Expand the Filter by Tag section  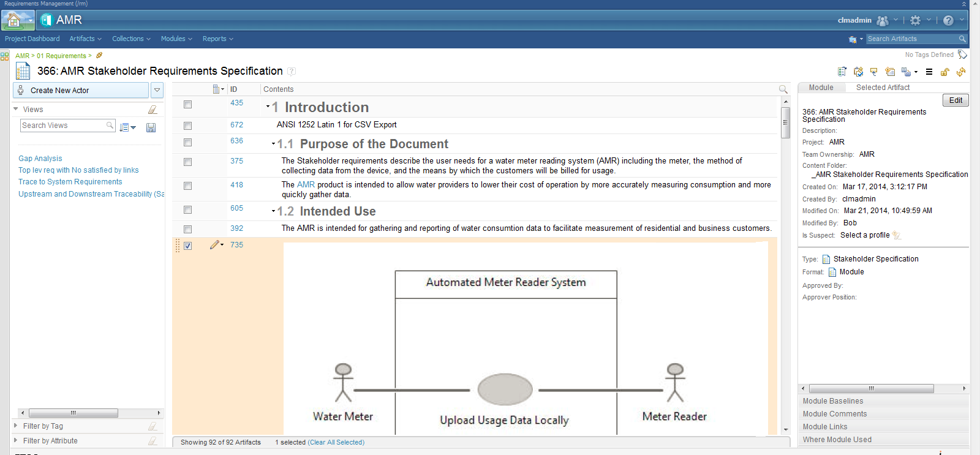[x=16, y=426]
